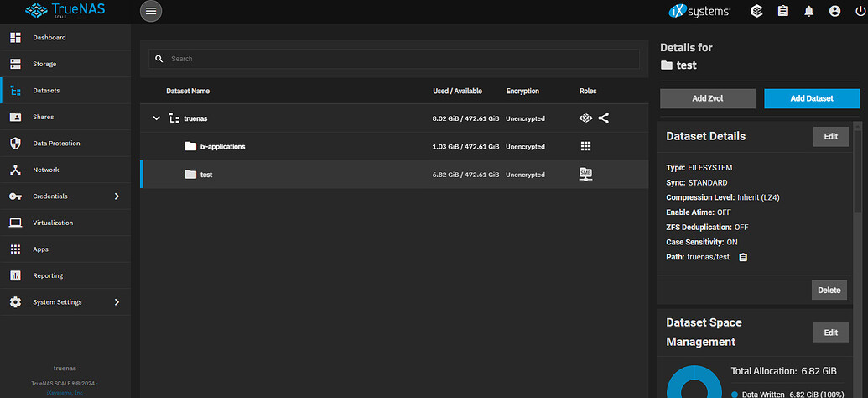Collapse the truenas pool tree chevron
868x398 pixels.
[x=156, y=118]
